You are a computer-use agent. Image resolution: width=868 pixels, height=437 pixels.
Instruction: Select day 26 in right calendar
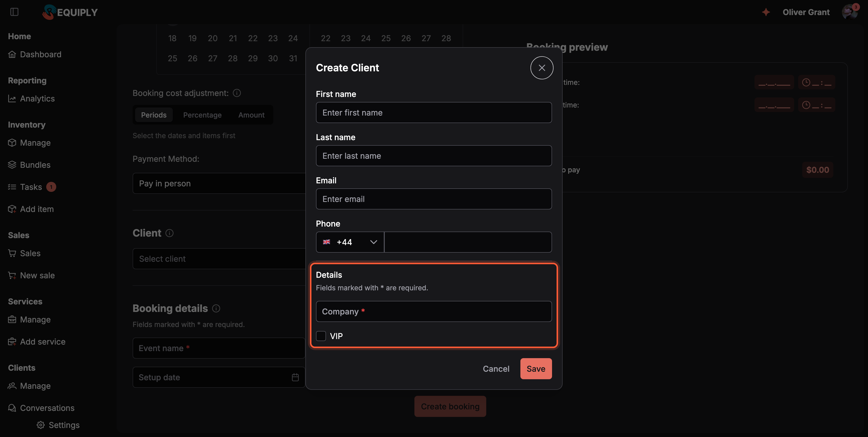[x=406, y=38]
